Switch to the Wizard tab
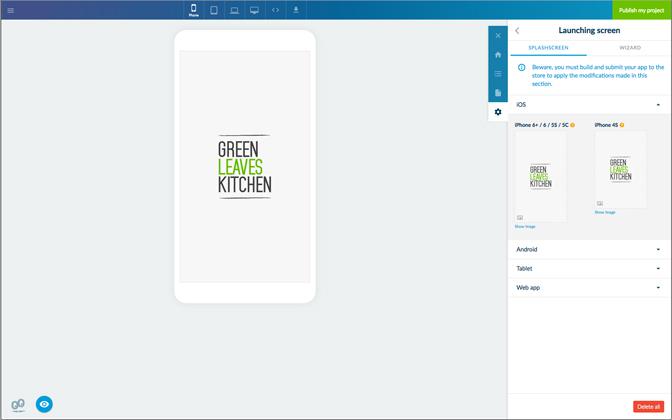 [x=630, y=47]
